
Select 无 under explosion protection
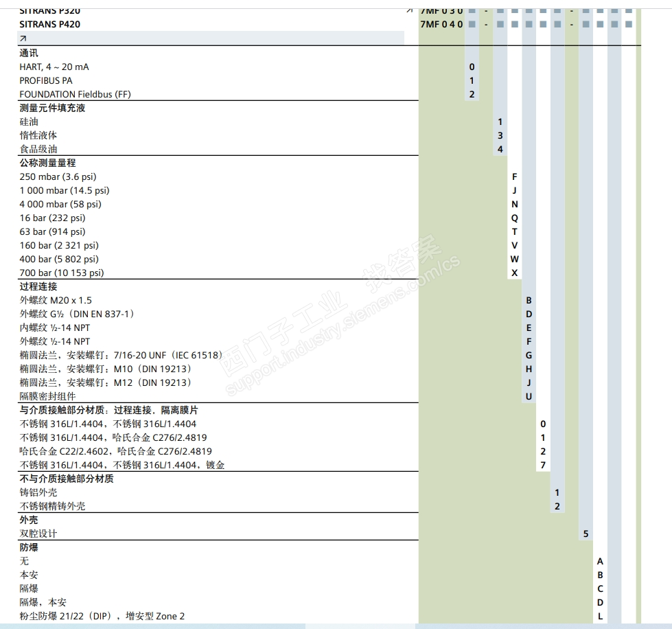pyautogui.click(x=24, y=561)
